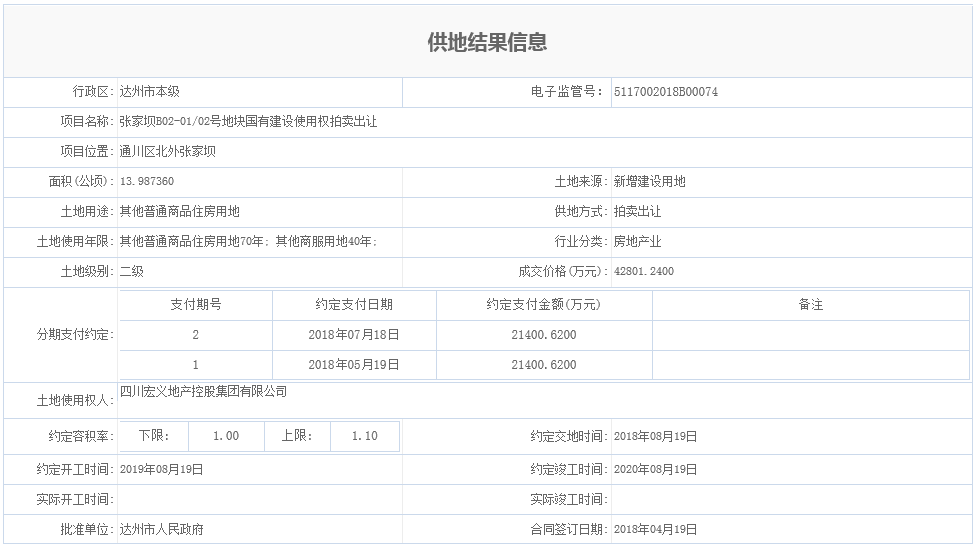Select electronic supervision number 5117002018B00074
975x547 pixels.
665,92
